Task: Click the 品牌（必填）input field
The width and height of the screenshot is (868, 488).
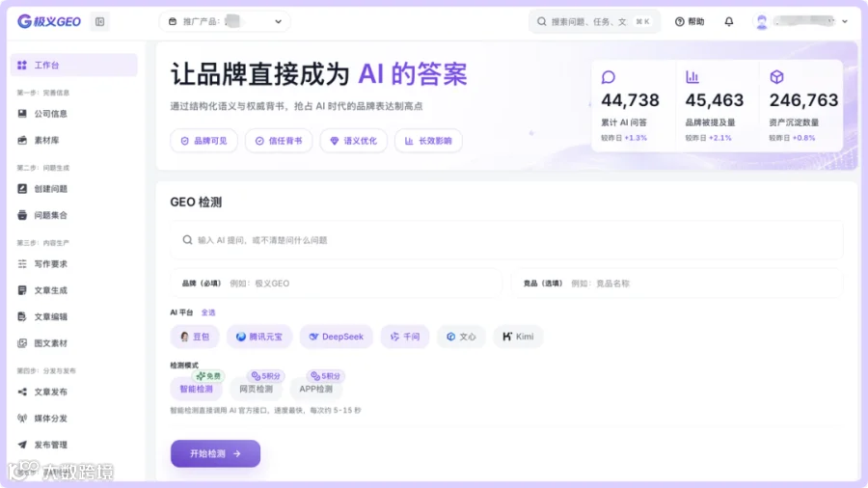Action: click(336, 284)
